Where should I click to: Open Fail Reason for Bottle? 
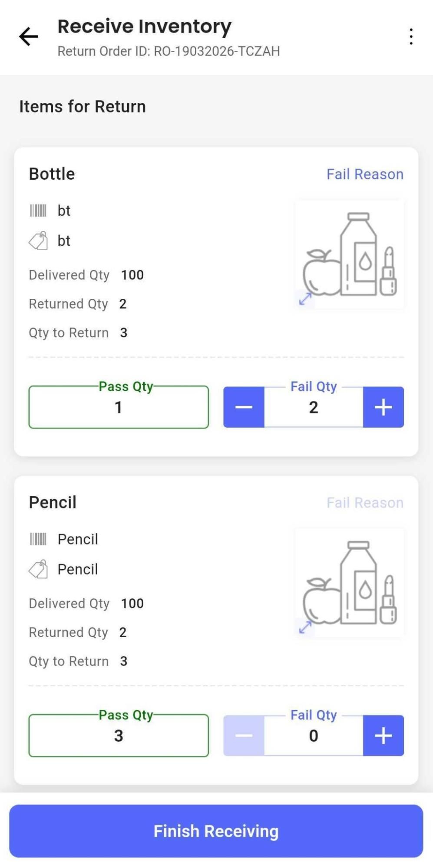pyautogui.click(x=365, y=175)
